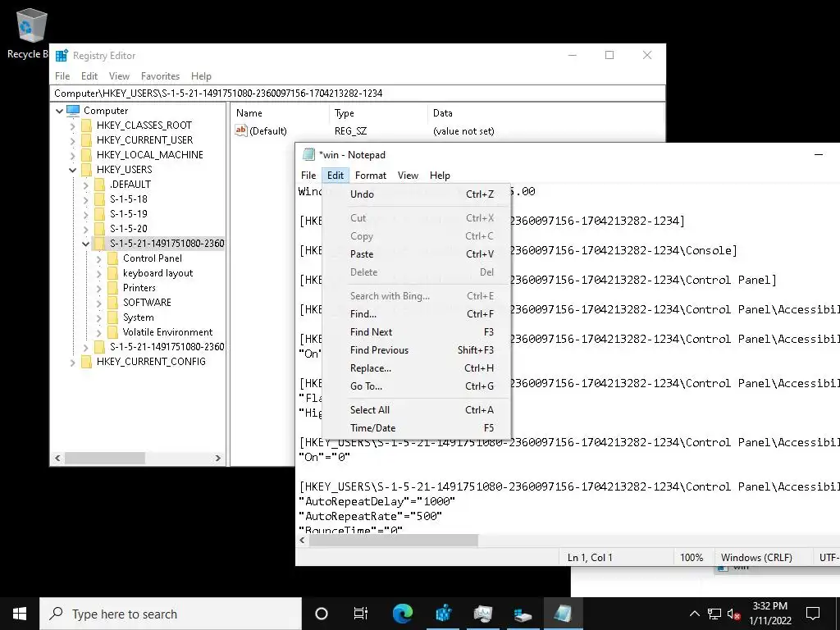
Task: Show hidden system tray icons
Action: pyautogui.click(x=694, y=614)
